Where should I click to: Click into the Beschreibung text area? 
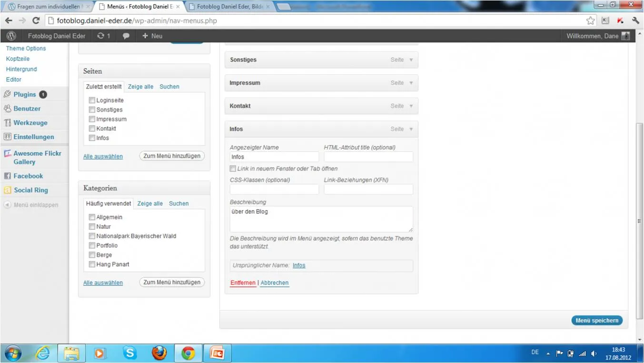pyautogui.click(x=321, y=219)
